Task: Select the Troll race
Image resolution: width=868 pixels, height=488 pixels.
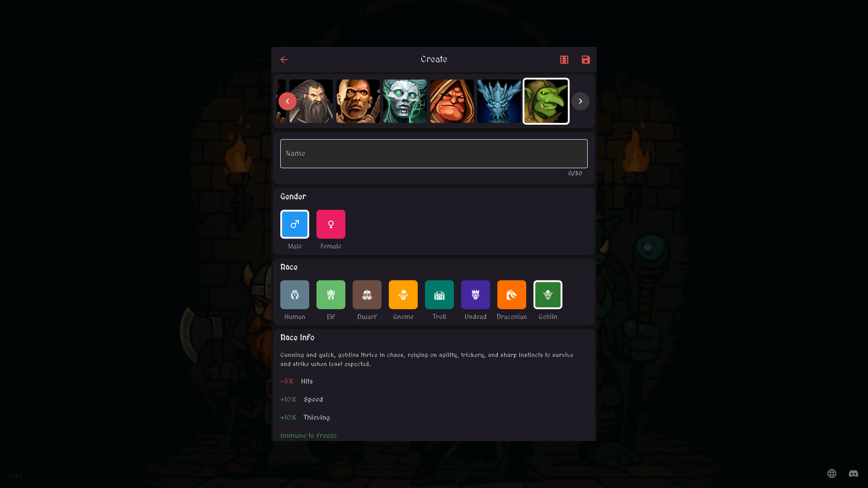Action: click(439, 294)
